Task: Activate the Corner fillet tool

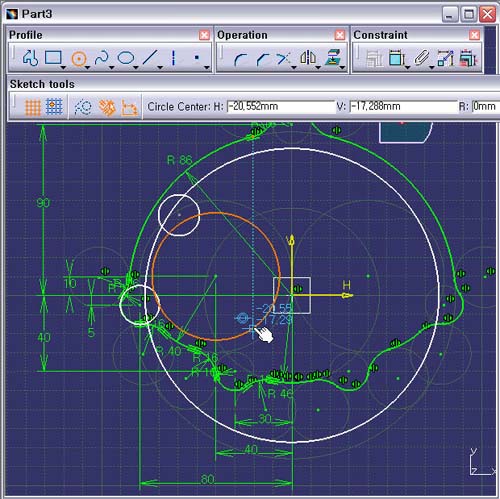Action: (240, 59)
